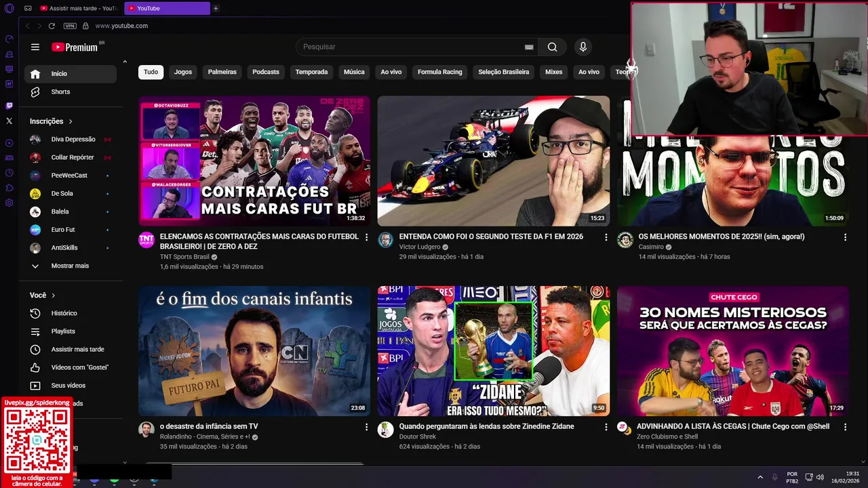Open Rolandinho channel avatar
868x488 pixels.
(146, 430)
